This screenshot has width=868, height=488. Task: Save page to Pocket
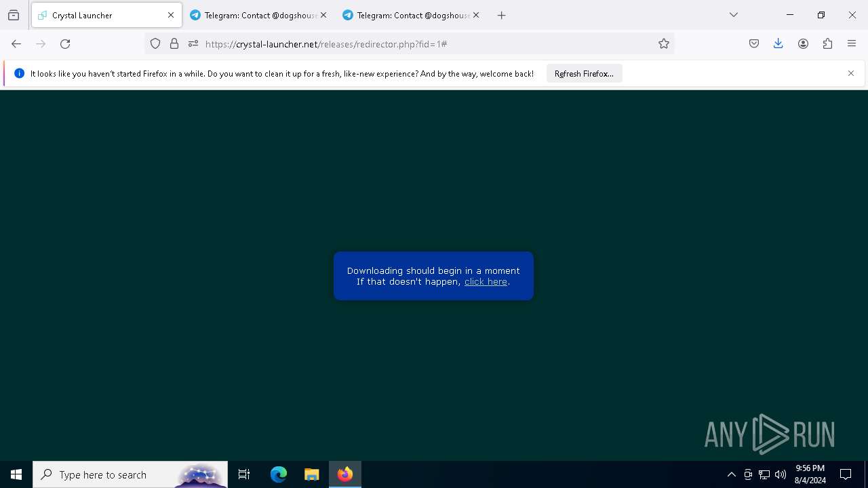[754, 44]
